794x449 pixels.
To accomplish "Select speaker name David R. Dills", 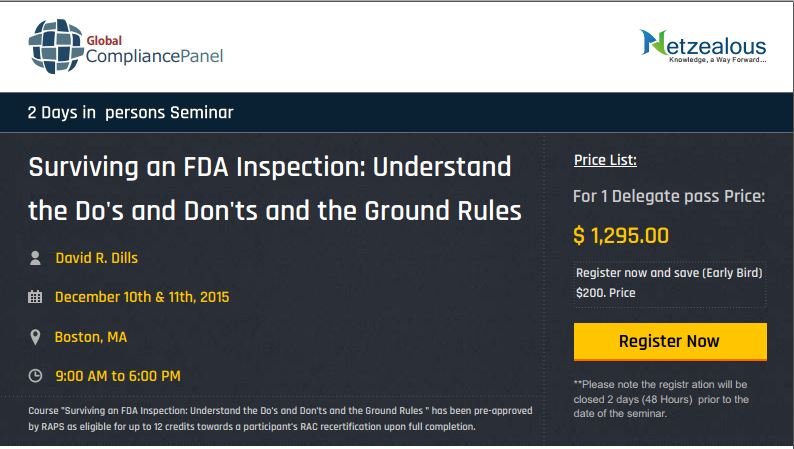I will tap(97, 258).
